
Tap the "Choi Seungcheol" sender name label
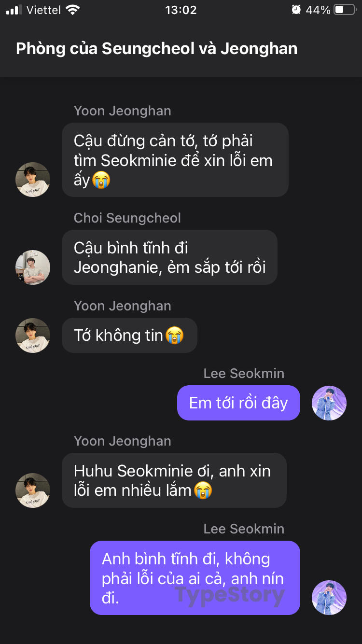[127, 218]
